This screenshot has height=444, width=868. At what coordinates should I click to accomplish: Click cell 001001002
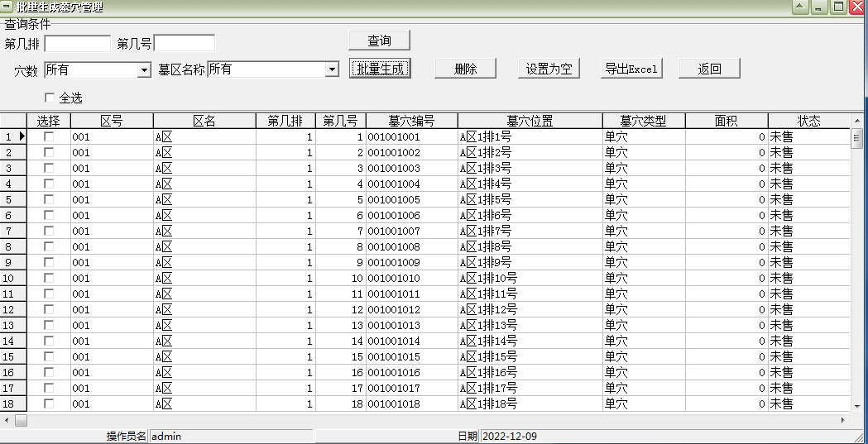click(x=412, y=153)
